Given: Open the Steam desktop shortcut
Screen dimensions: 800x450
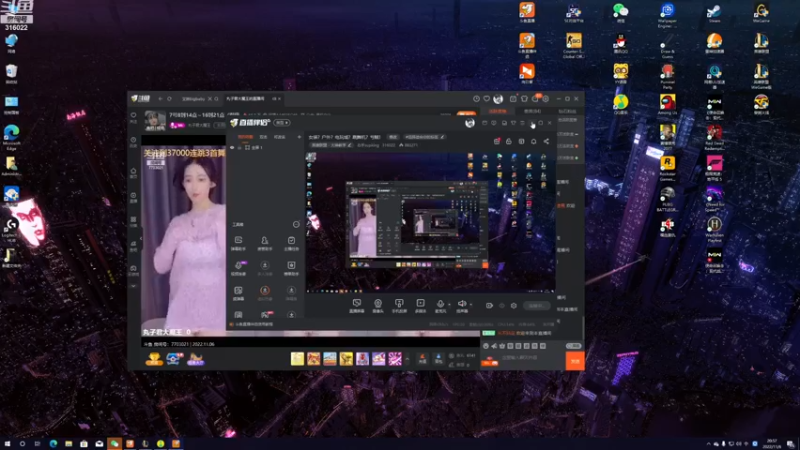Looking at the screenshot, I should [x=714, y=13].
